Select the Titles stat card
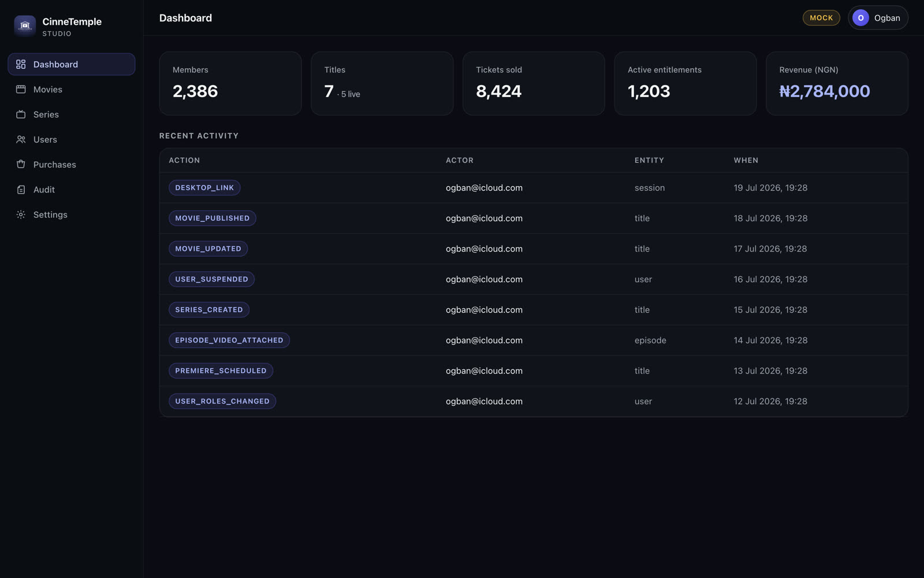 tap(382, 83)
